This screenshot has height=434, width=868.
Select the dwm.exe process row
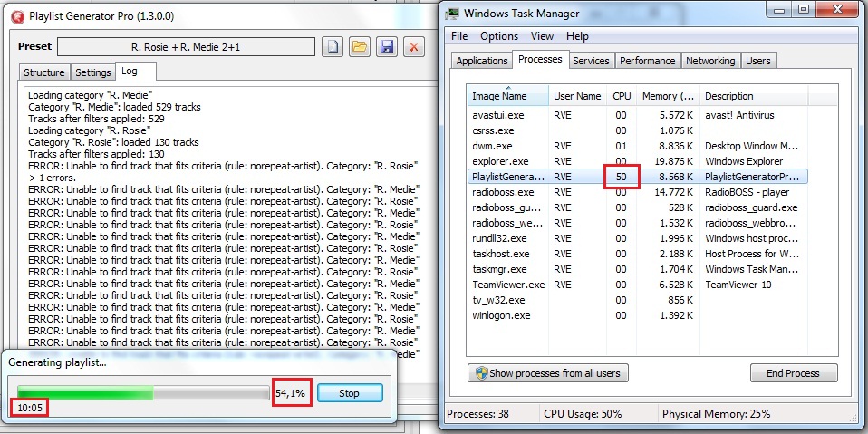[637, 146]
